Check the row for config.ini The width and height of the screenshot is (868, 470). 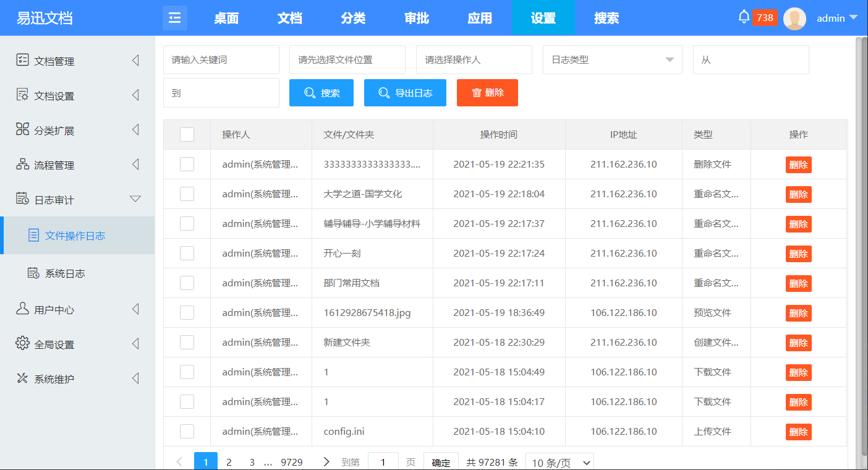point(187,431)
